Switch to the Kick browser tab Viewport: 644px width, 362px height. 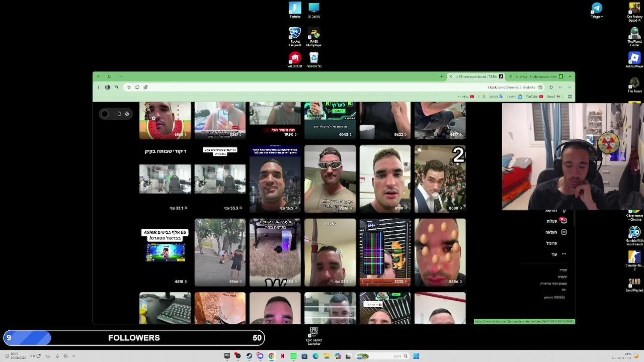[x=536, y=76]
